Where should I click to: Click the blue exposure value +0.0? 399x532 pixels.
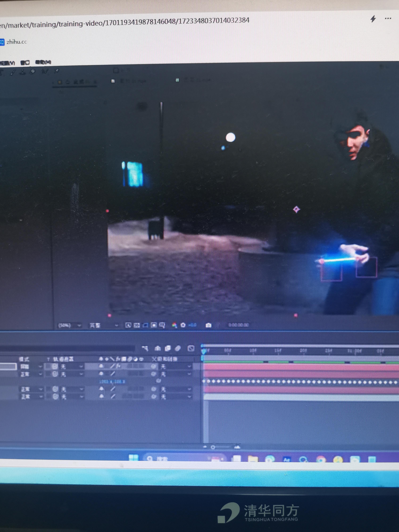pos(192,325)
